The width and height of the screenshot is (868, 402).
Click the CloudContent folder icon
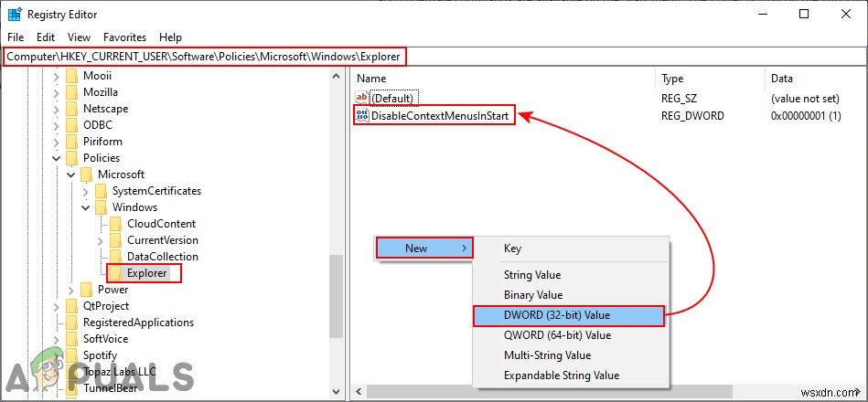pos(115,224)
